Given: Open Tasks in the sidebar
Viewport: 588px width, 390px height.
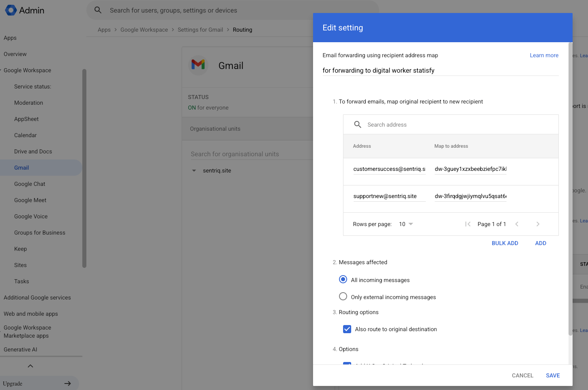Looking at the screenshot, I should tap(21, 281).
